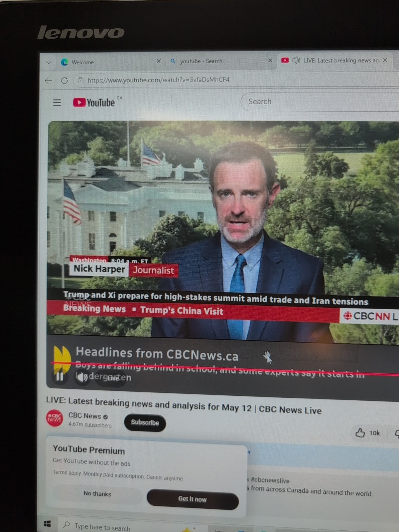The image size is (399, 532).
Task: Mute the tab using its speaker icon
Action: click(x=296, y=61)
